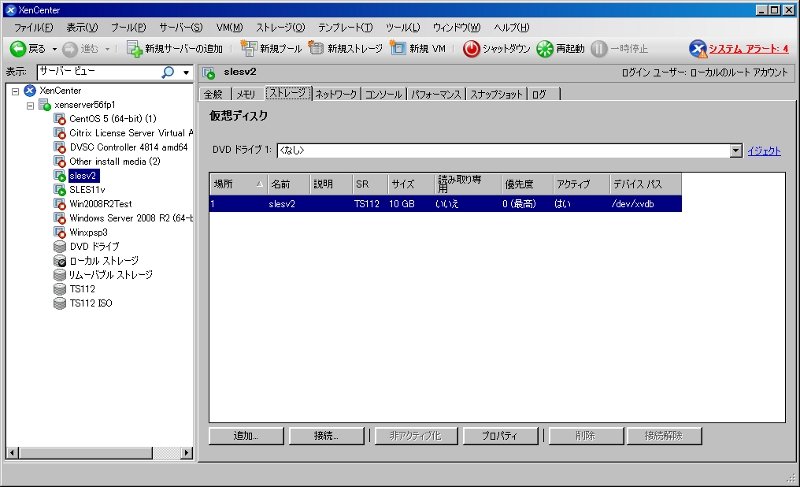Open the ヘルプ(H) menu
800x487 pixels.
511,28
